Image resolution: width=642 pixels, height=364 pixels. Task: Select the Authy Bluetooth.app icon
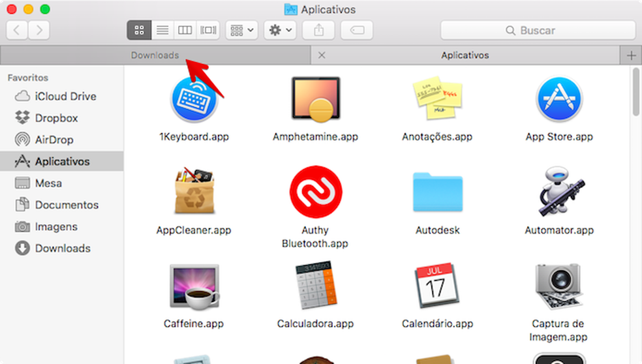coord(316,192)
